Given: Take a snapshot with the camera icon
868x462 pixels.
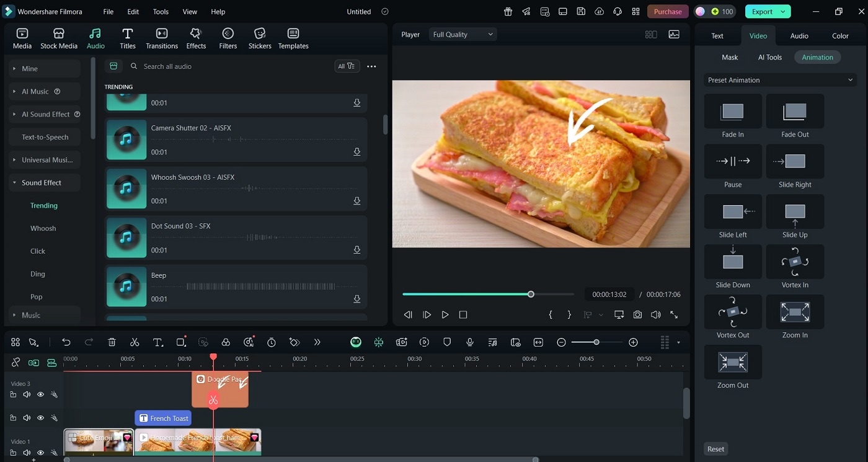Looking at the screenshot, I should [637, 315].
